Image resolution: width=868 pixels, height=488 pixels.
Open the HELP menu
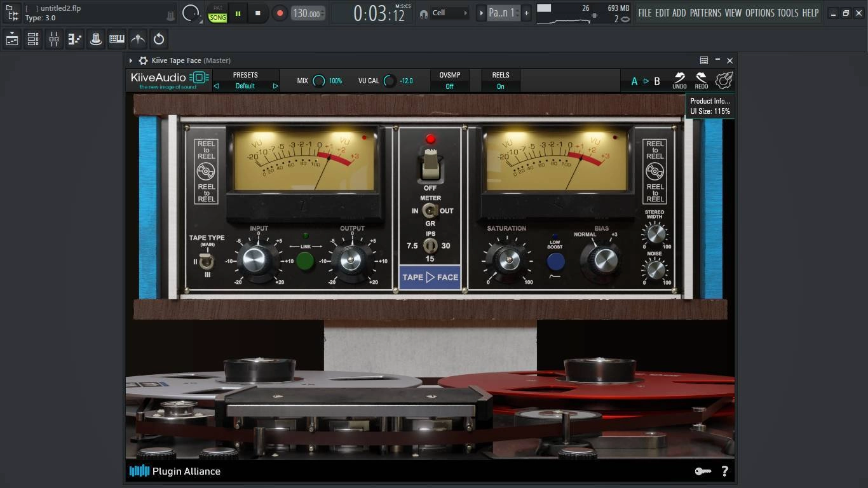click(x=810, y=13)
